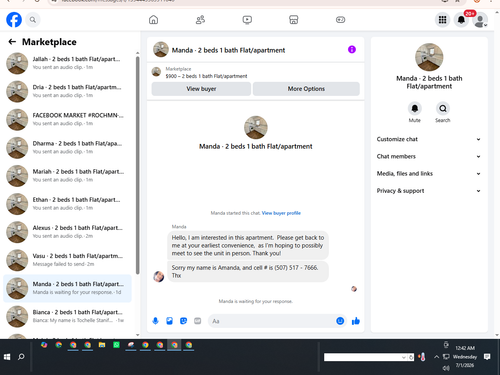Open the Windows Start menu

7,357
